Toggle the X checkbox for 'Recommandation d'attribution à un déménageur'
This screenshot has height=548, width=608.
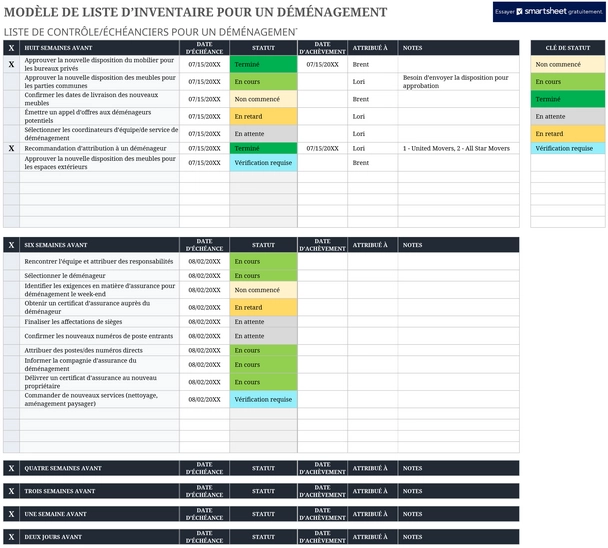pyautogui.click(x=11, y=148)
